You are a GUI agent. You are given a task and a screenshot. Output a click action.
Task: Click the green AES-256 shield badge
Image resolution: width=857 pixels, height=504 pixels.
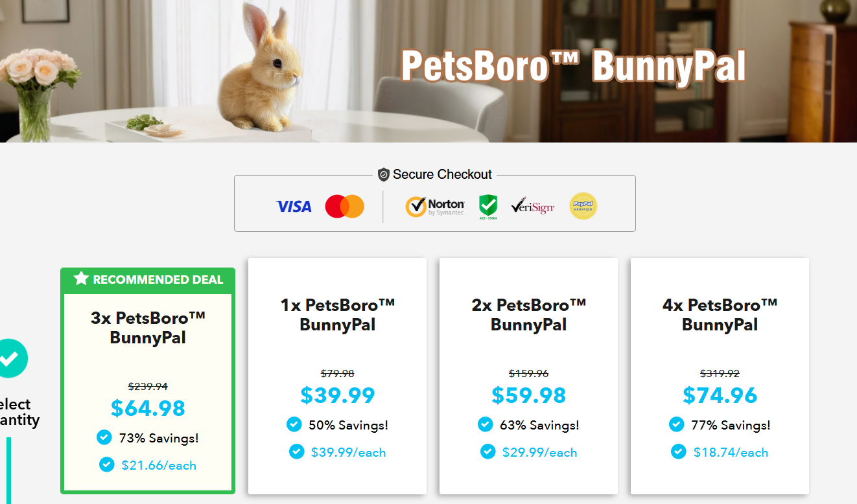487,206
